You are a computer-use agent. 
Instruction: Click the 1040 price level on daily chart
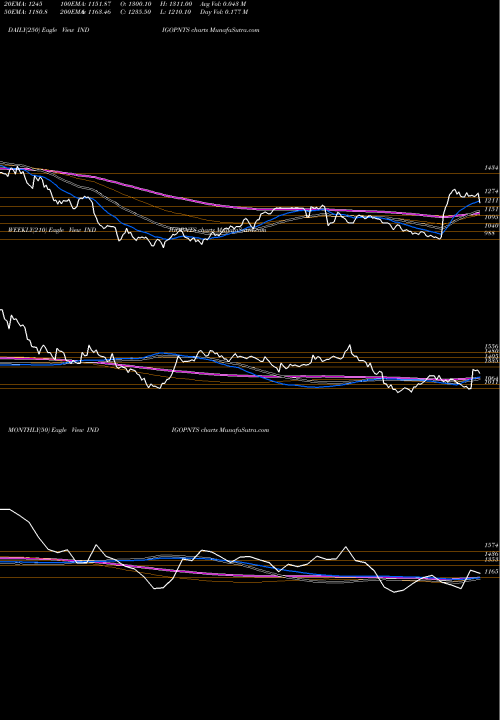(491, 225)
